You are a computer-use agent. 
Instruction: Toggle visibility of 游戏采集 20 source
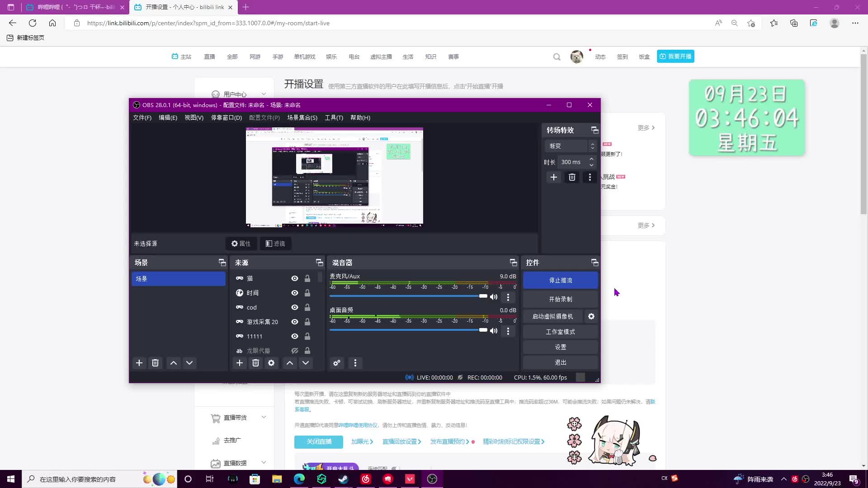tap(295, 322)
